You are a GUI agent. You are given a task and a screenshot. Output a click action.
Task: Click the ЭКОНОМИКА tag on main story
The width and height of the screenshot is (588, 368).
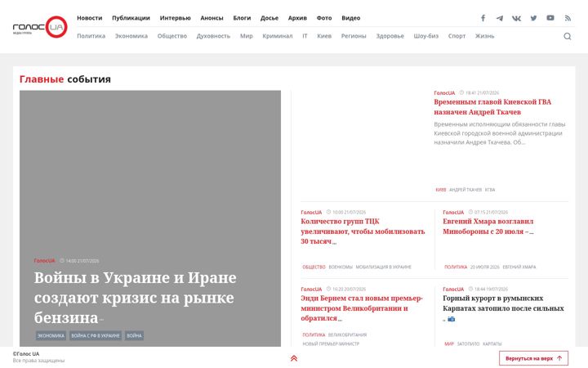[x=51, y=336]
